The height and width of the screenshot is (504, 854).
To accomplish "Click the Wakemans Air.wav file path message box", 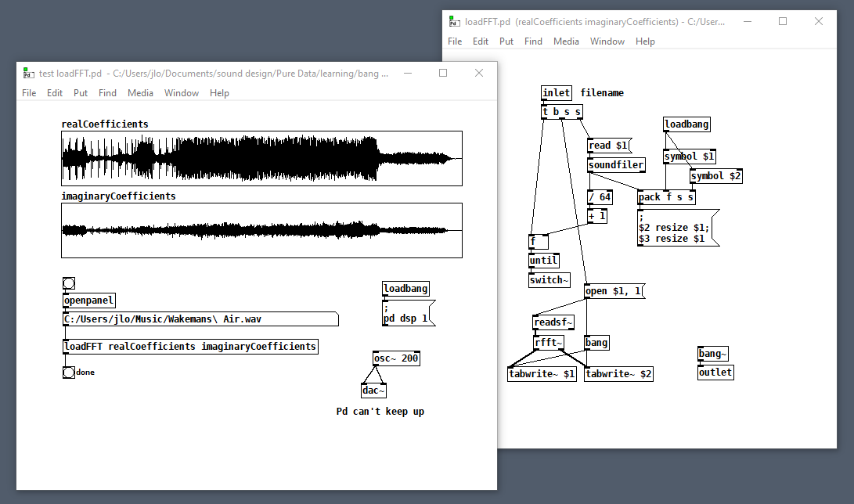I will [x=200, y=319].
